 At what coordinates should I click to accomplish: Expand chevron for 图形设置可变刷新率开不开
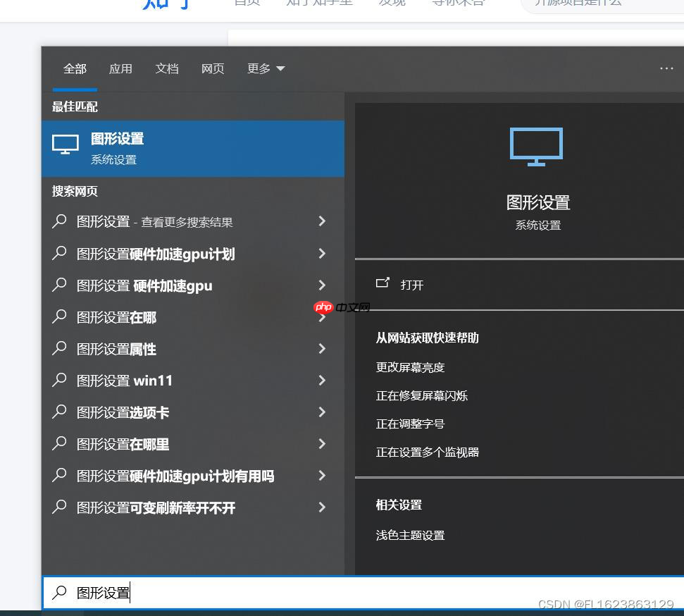coord(322,507)
